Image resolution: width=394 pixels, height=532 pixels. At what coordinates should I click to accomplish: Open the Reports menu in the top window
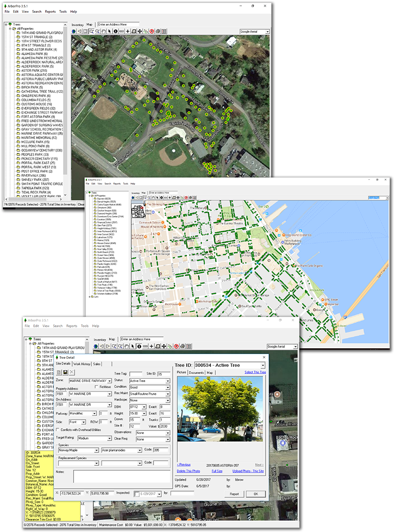click(50, 11)
